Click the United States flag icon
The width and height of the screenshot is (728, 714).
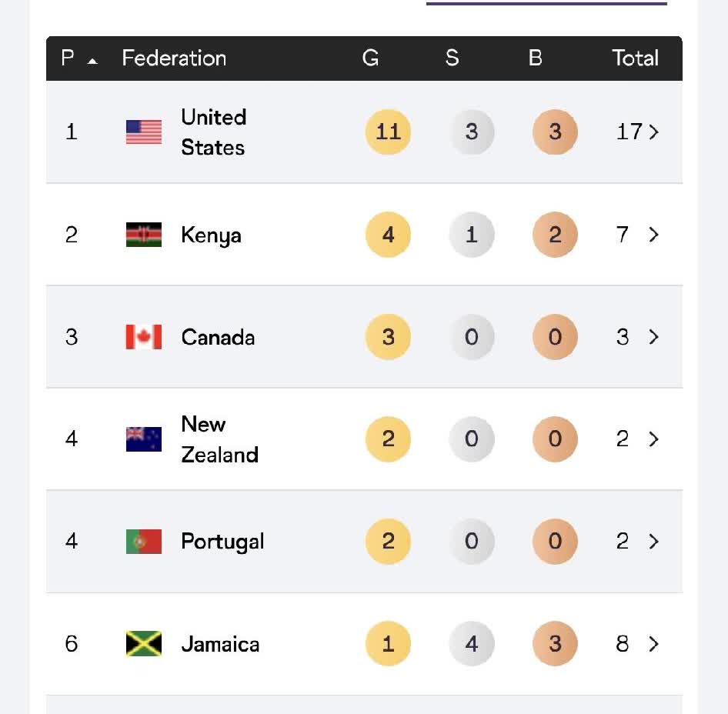point(144,132)
